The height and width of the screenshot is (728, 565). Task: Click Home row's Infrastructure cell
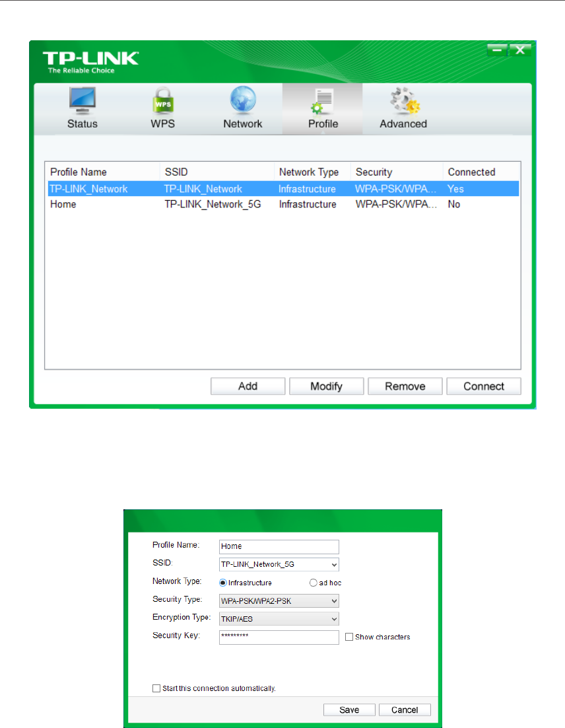coord(308,204)
